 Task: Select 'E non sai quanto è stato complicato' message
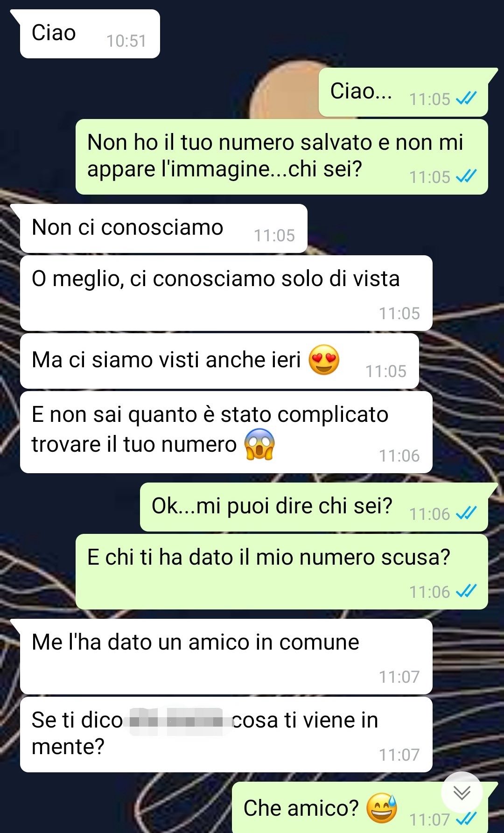click(x=226, y=432)
